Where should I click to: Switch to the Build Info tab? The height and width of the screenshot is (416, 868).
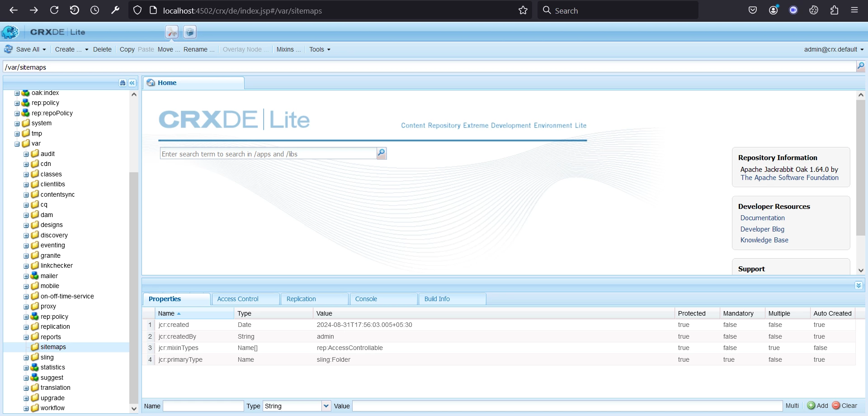pos(453,299)
